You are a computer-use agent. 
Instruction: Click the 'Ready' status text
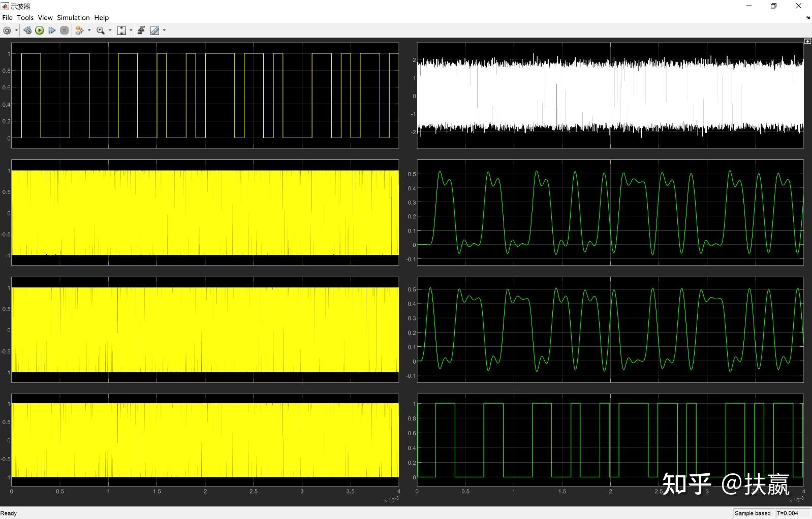click(x=9, y=513)
